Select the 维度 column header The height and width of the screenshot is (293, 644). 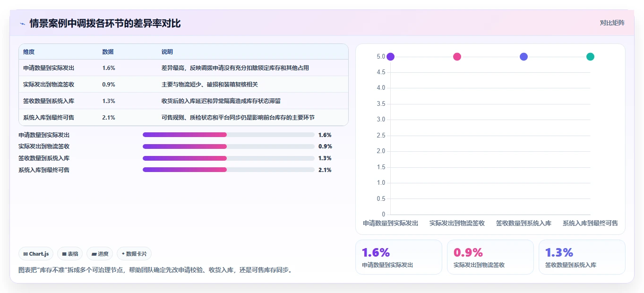pos(29,52)
